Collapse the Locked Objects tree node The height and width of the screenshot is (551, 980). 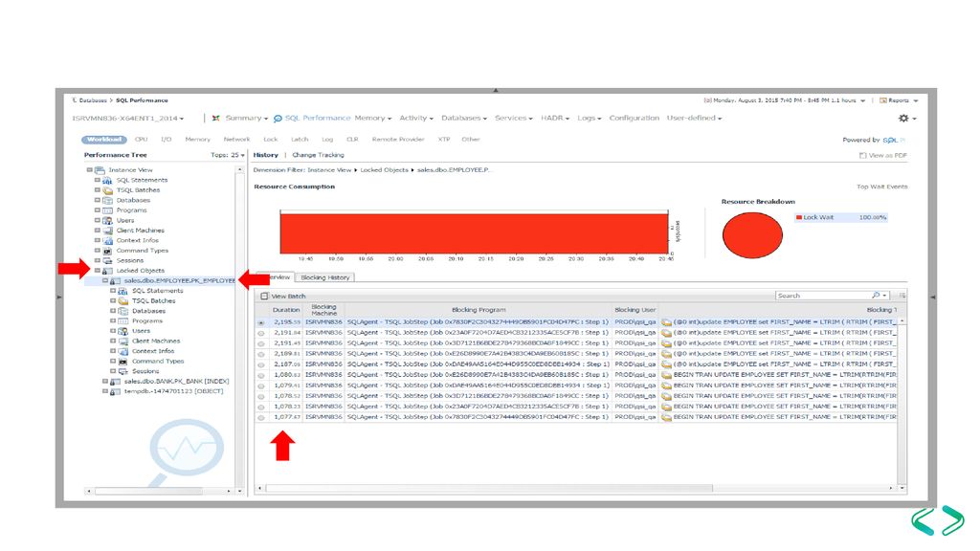(98, 271)
